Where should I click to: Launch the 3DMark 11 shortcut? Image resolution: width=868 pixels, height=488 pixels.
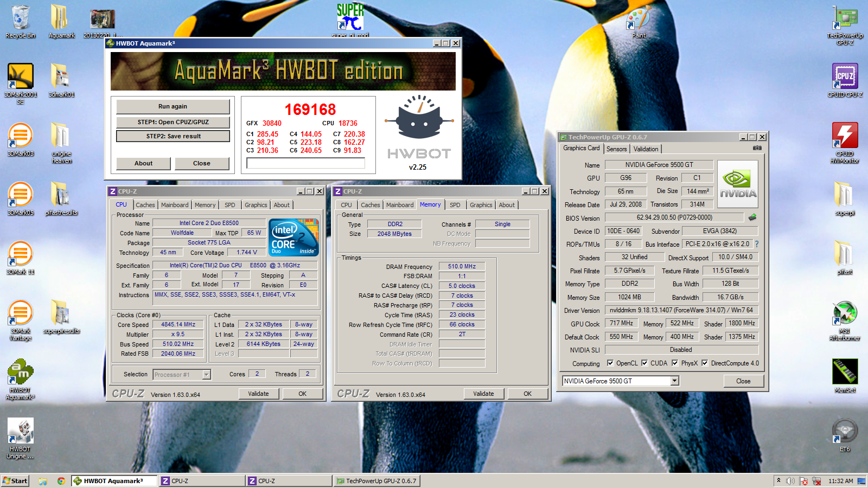click(x=21, y=258)
